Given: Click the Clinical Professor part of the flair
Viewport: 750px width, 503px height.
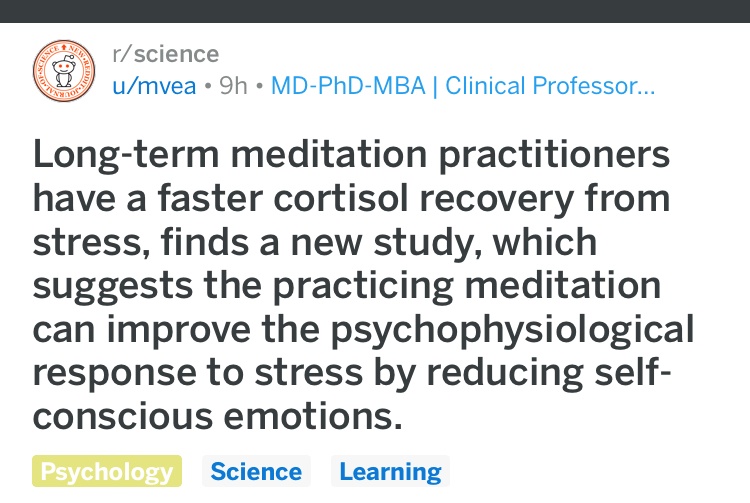Looking at the screenshot, I should point(541,86).
